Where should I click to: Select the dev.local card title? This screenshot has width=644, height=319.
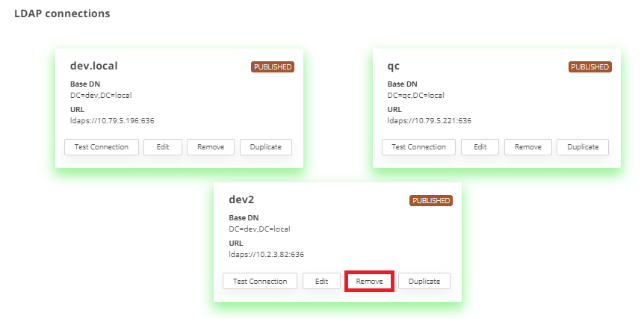point(93,66)
